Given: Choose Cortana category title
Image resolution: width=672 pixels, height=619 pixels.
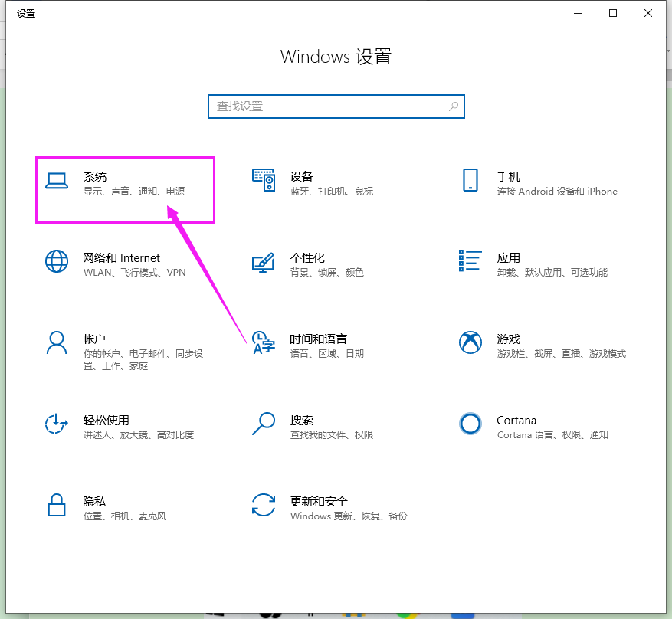Looking at the screenshot, I should click(x=516, y=421).
